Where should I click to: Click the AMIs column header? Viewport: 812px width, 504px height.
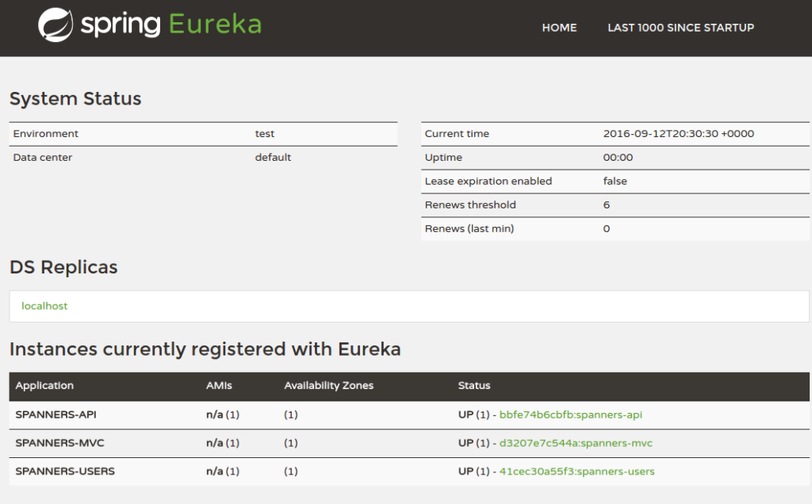click(219, 386)
